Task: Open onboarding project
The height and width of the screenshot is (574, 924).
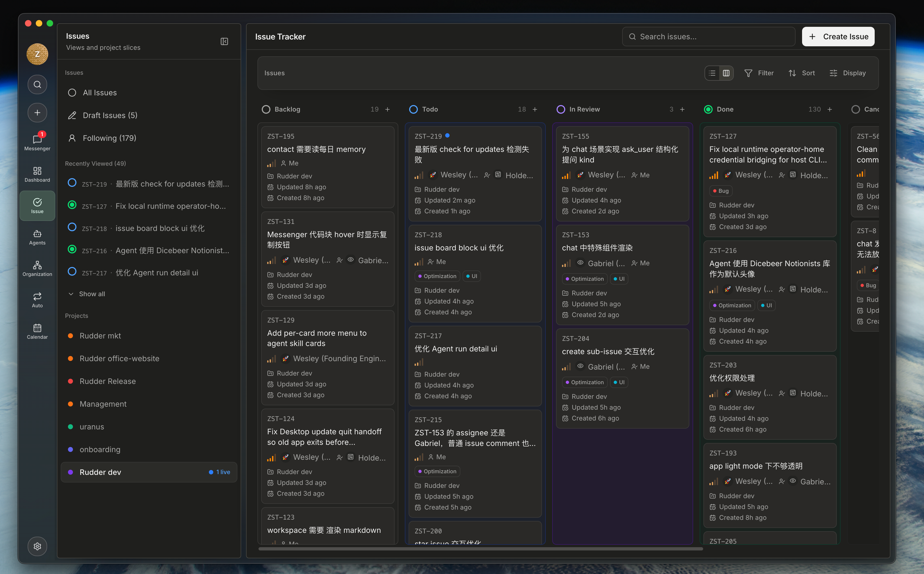Action: pos(149,449)
